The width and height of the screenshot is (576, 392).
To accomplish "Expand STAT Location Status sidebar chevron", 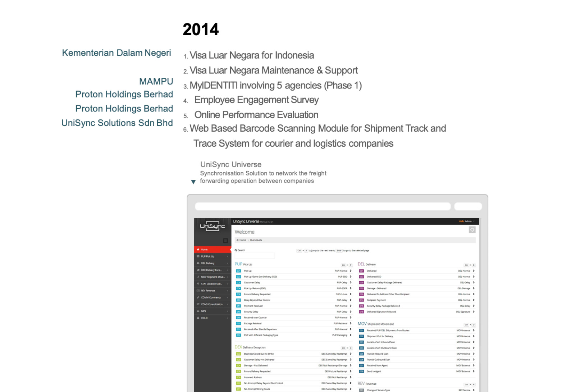I will (x=228, y=284).
